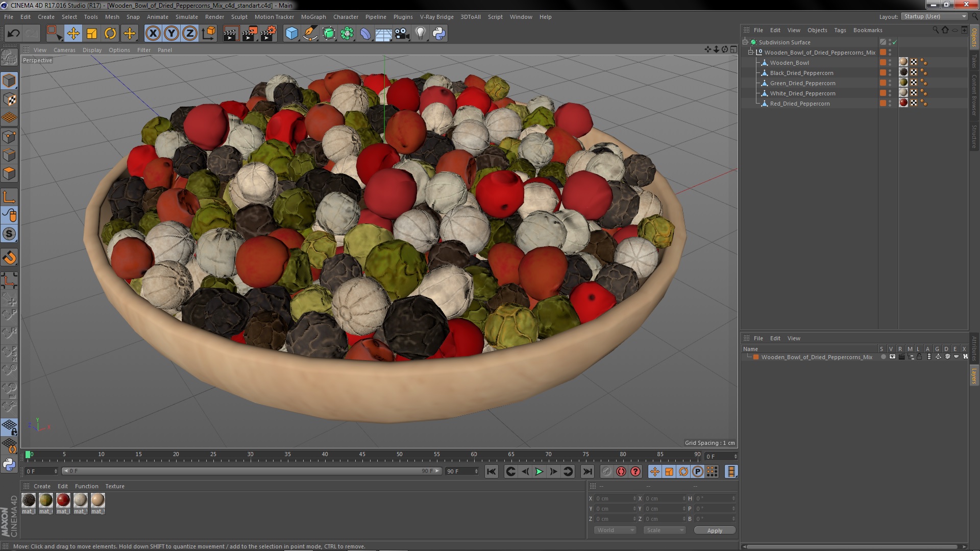The width and height of the screenshot is (980, 551).
Task: Toggle visibility dots for White_Dried_Peppercorn
Action: click(890, 93)
